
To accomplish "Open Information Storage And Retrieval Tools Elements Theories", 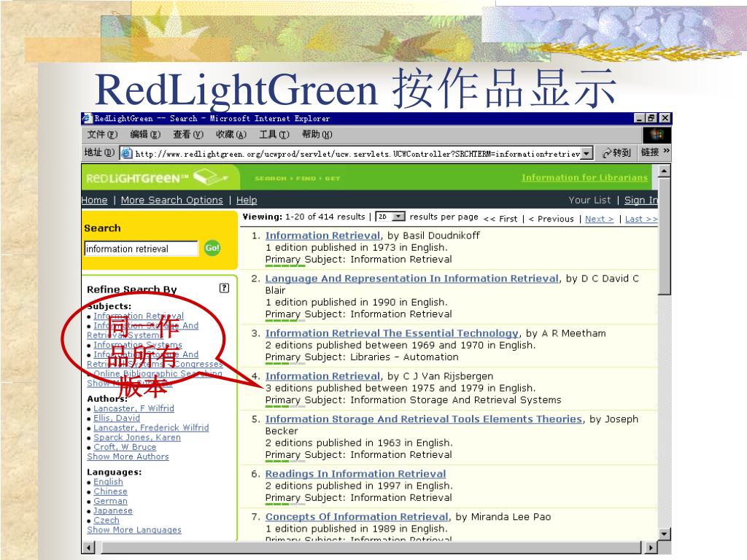I will click(x=424, y=419).
